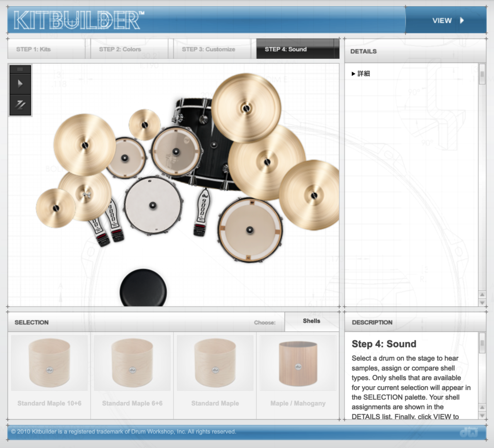Click the large cymbal above the bass drum
The height and width of the screenshot is (448, 494).
tap(246, 108)
